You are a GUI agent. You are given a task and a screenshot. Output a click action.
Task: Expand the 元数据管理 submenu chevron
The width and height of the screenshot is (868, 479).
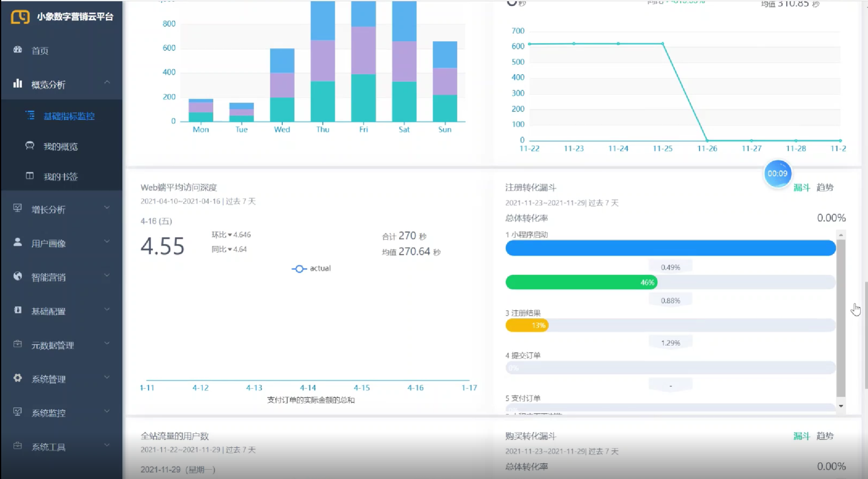(x=107, y=343)
